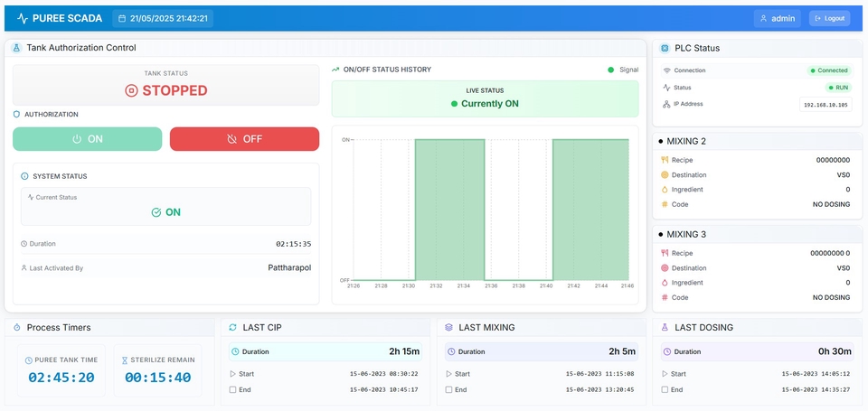Click the admin user profile icon
The width and height of the screenshot is (868, 411).
764,18
